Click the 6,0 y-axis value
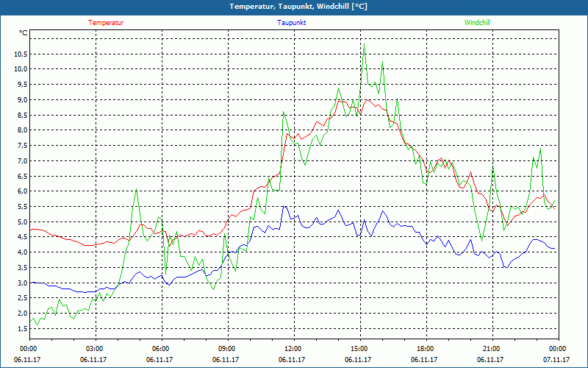Image resolution: width=588 pixels, height=368 pixels. point(22,191)
